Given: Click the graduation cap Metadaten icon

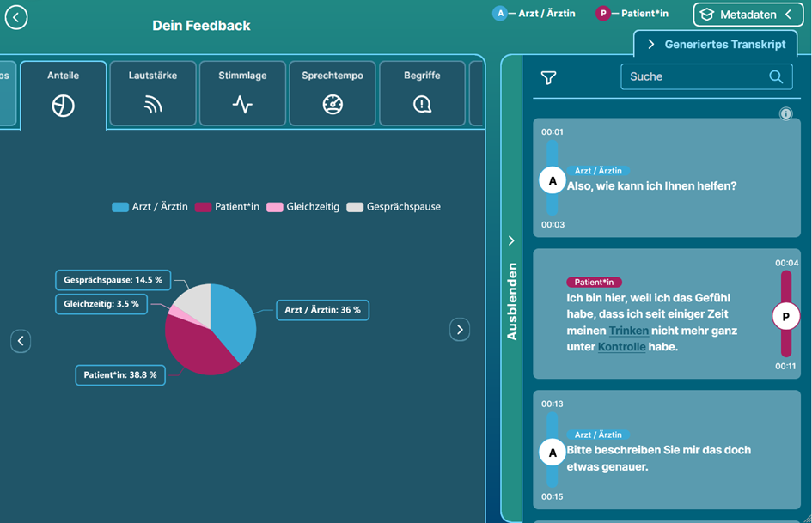Looking at the screenshot, I should coord(707,15).
